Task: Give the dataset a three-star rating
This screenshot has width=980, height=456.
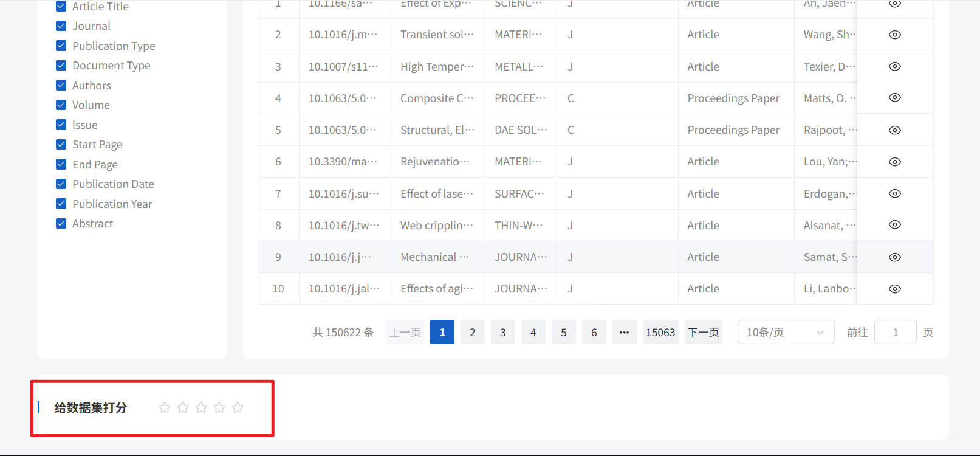Action: 201,407
